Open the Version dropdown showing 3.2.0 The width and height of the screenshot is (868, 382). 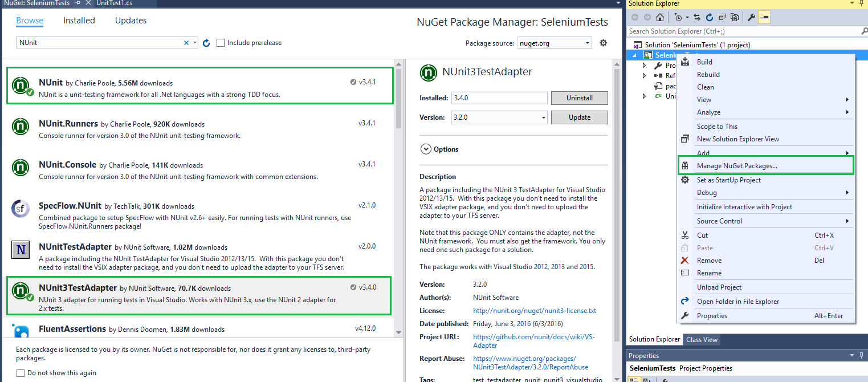500,117
